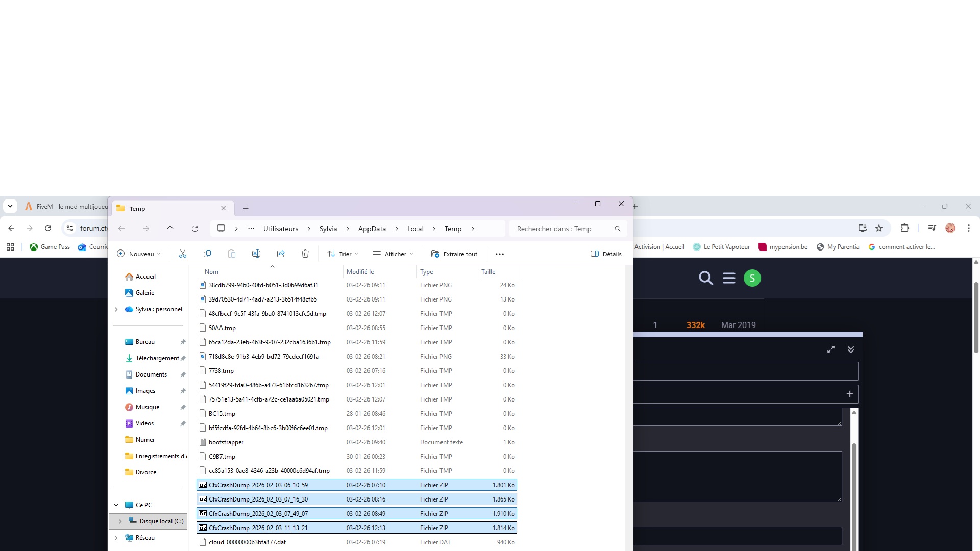Click the Copy icon in Explorer toolbar

click(207, 254)
